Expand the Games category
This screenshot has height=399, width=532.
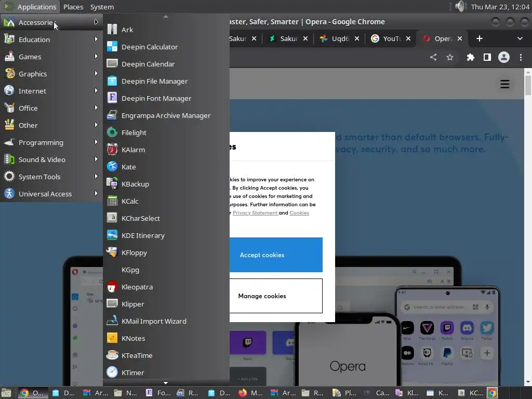click(x=51, y=57)
